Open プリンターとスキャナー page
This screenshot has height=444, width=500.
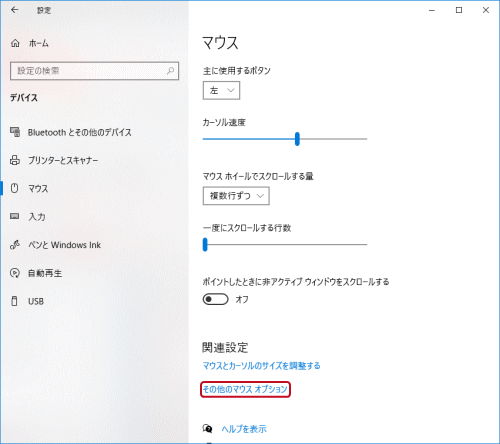coord(63,160)
